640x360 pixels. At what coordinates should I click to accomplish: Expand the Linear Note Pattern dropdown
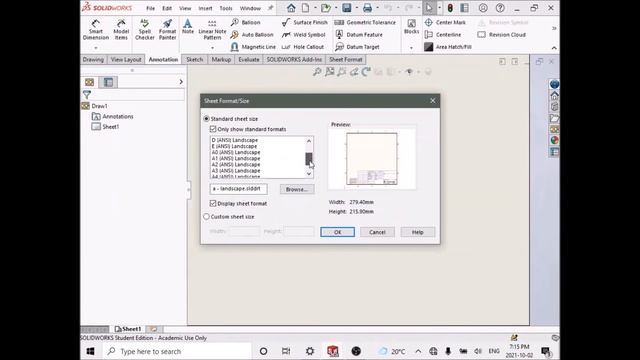coord(212,48)
